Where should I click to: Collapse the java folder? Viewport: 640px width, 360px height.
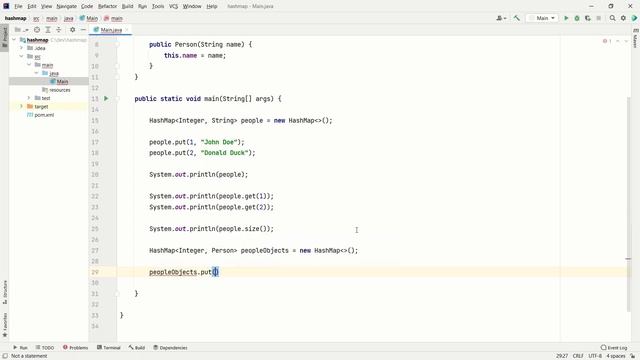(36, 73)
